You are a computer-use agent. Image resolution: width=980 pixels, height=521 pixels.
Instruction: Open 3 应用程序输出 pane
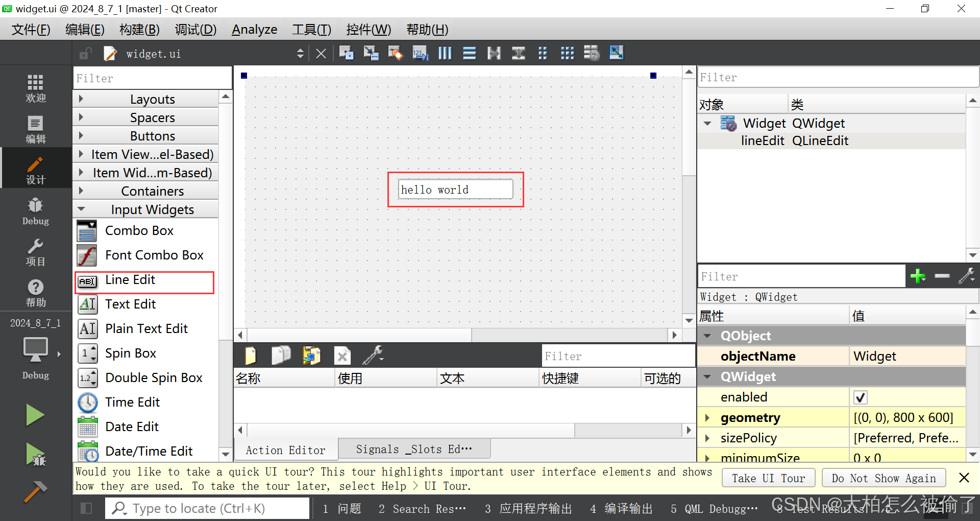pyautogui.click(x=528, y=508)
